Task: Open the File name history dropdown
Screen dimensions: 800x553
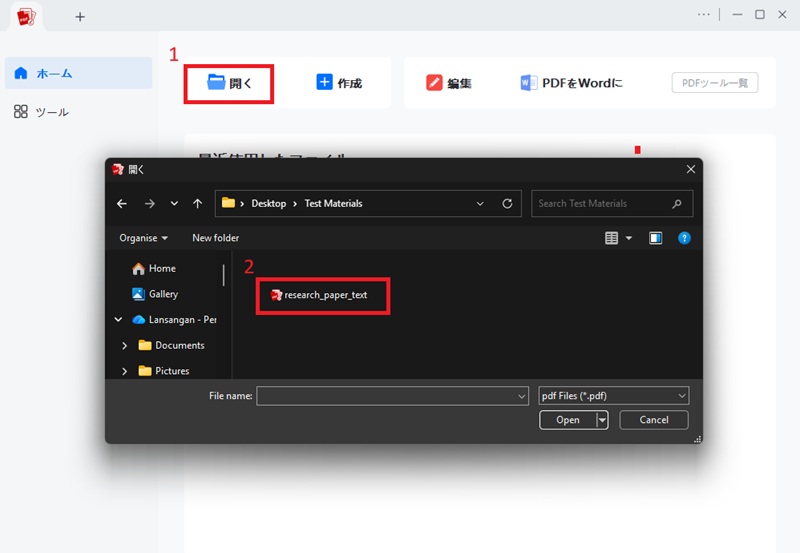Action: point(521,396)
